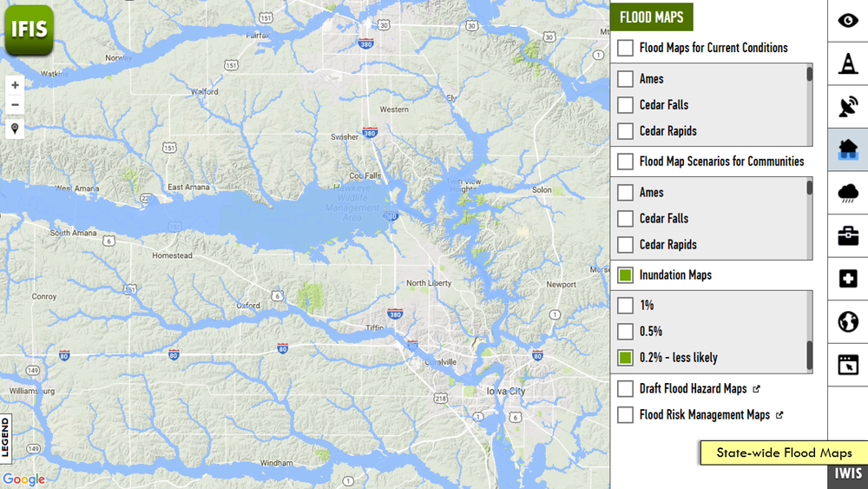Enable Flood Maps for Current Conditions checkbox
The image size is (868, 489).
[625, 48]
